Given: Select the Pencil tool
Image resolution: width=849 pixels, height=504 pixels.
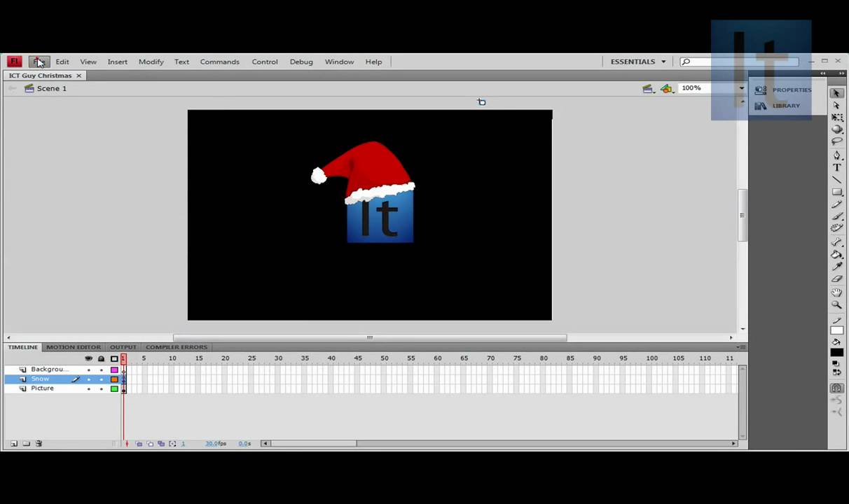Looking at the screenshot, I should click(x=836, y=204).
